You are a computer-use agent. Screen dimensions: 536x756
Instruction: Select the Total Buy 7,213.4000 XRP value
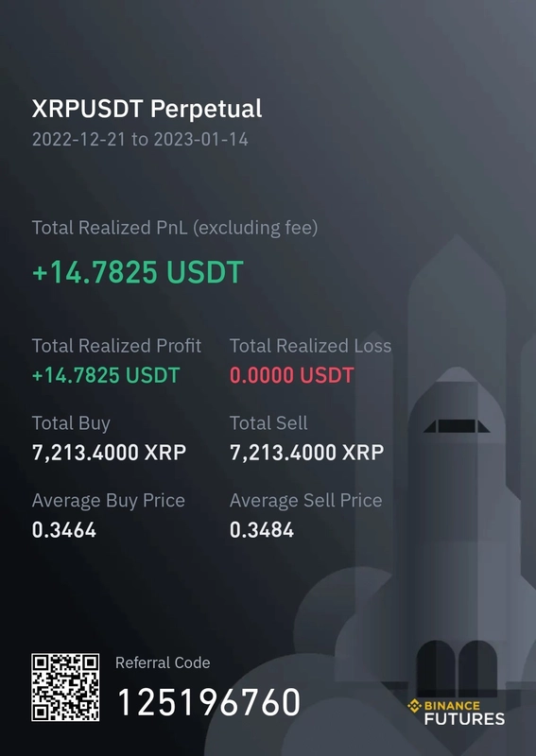[x=109, y=453]
